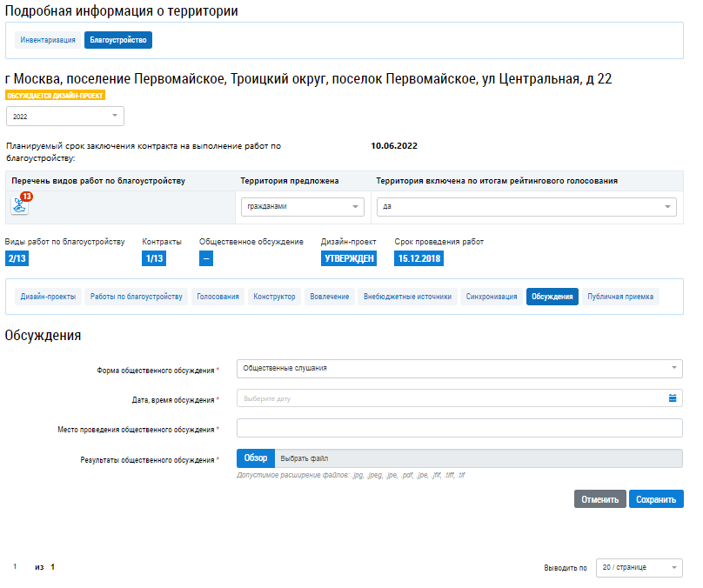Go to Работы по благоустройству tab
The width and height of the screenshot is (703, 588).
click(x=137, y=297)
